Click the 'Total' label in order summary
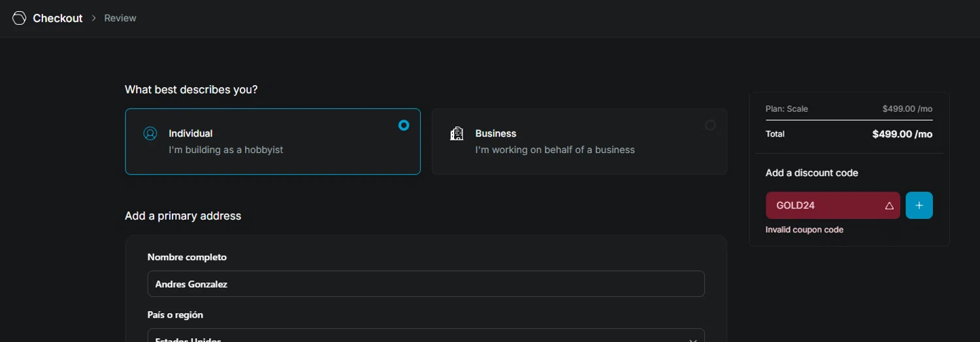The image size is (980, 342). click(x=775, y=134)
